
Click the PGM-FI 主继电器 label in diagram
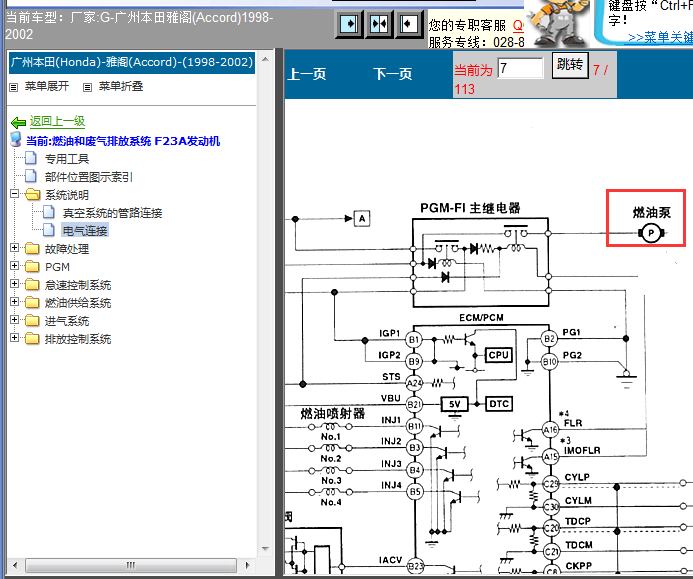click(x=470, y=208)
